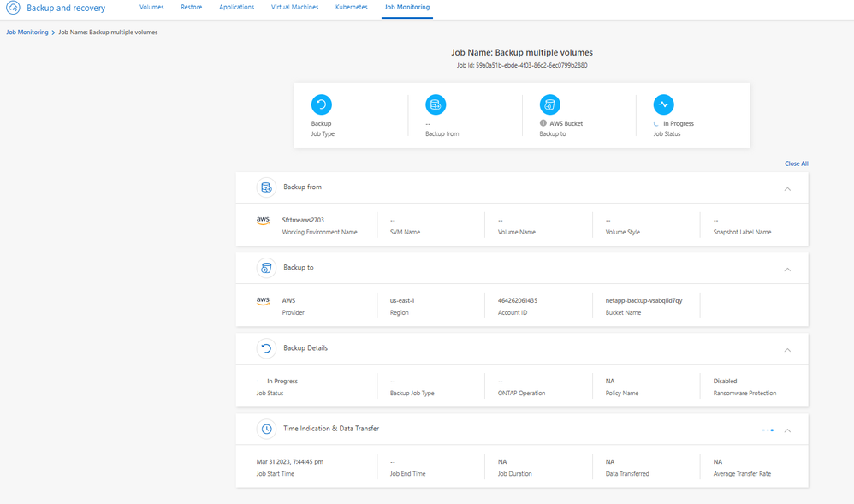Click the Close All link

(x=796, y=163)
